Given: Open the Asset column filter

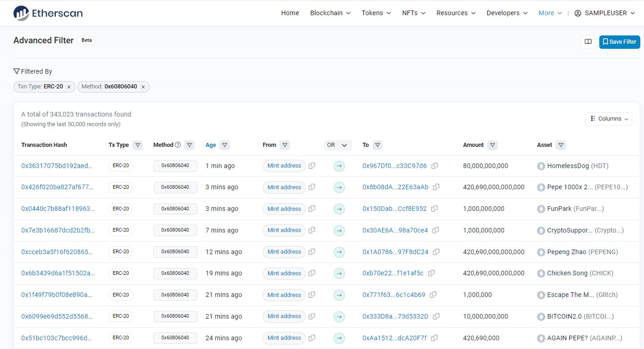Looking at the screenshot, I should tap(561, 145).
